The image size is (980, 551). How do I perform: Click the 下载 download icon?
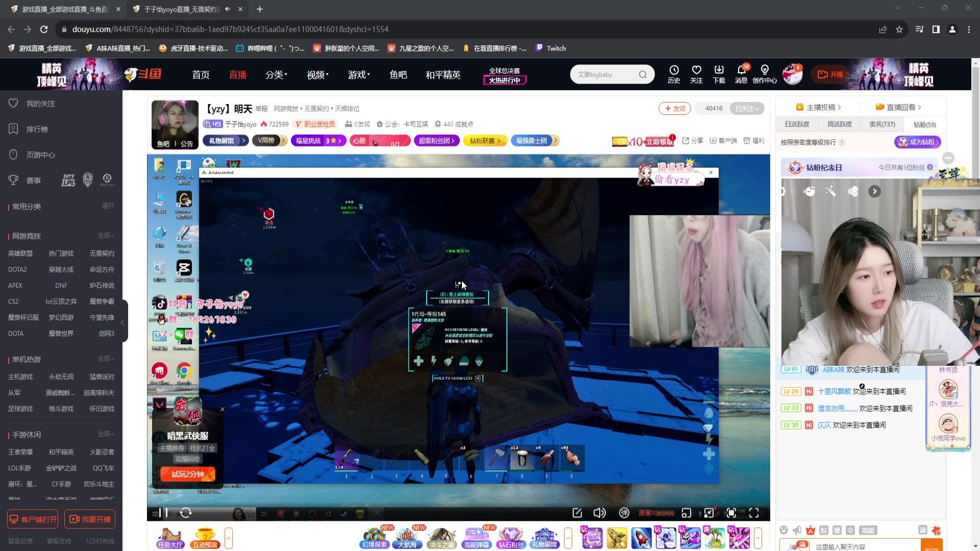719,74
